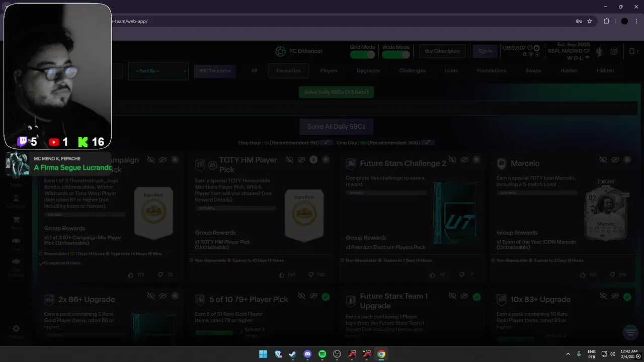The width and height of the screenshot is (644, 362).
Task: Edit the One Hour limit (pencil icon)
Action: [x=327, y=143]
